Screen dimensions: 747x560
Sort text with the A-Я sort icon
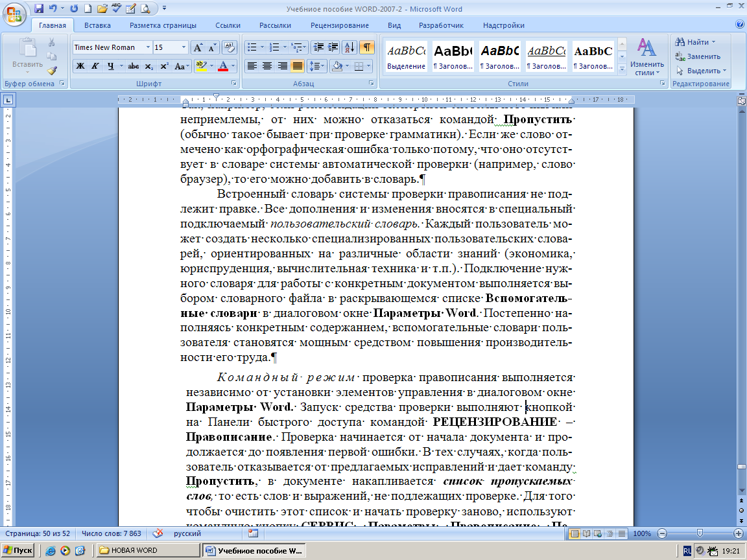350,47
